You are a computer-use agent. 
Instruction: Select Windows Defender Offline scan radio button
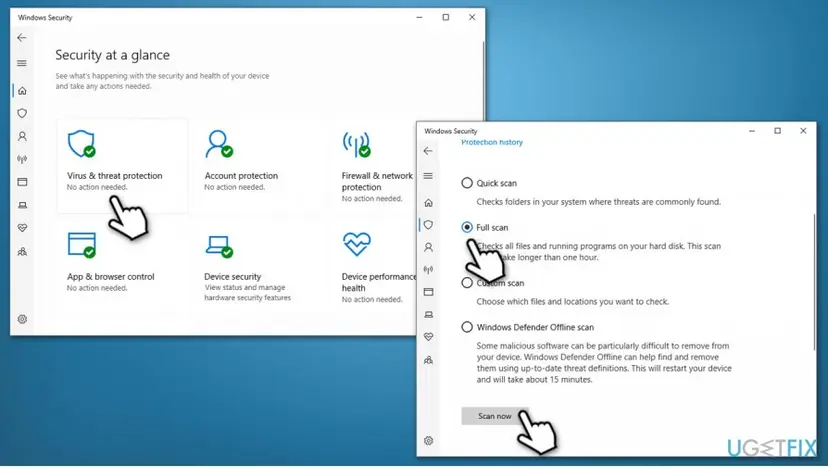pyautogui.click(x=467, y=327)
